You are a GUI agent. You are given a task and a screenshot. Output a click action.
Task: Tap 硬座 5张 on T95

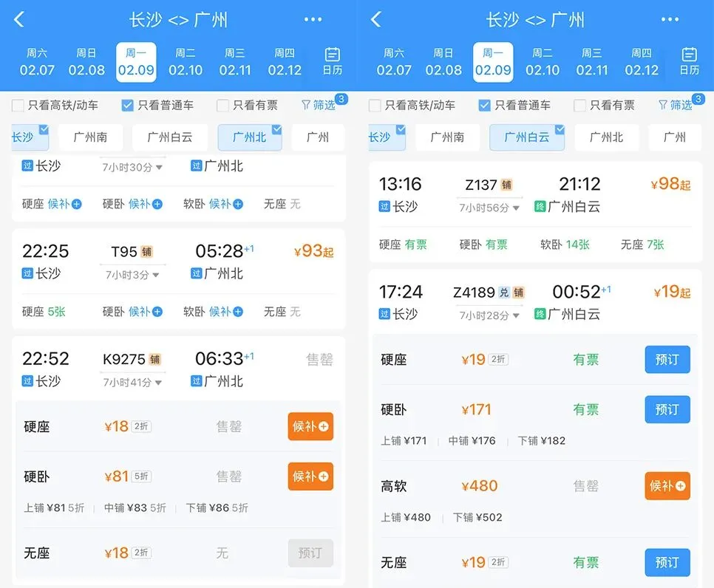pyautogui.click(x=44, y=312)
